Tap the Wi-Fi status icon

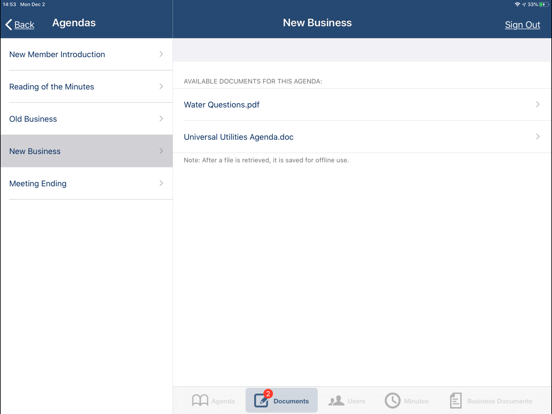point(517,5)
